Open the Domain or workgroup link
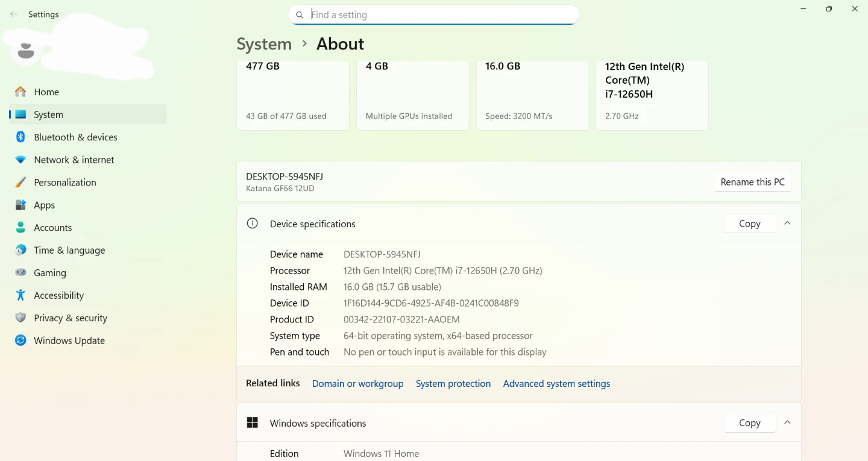 357,384
